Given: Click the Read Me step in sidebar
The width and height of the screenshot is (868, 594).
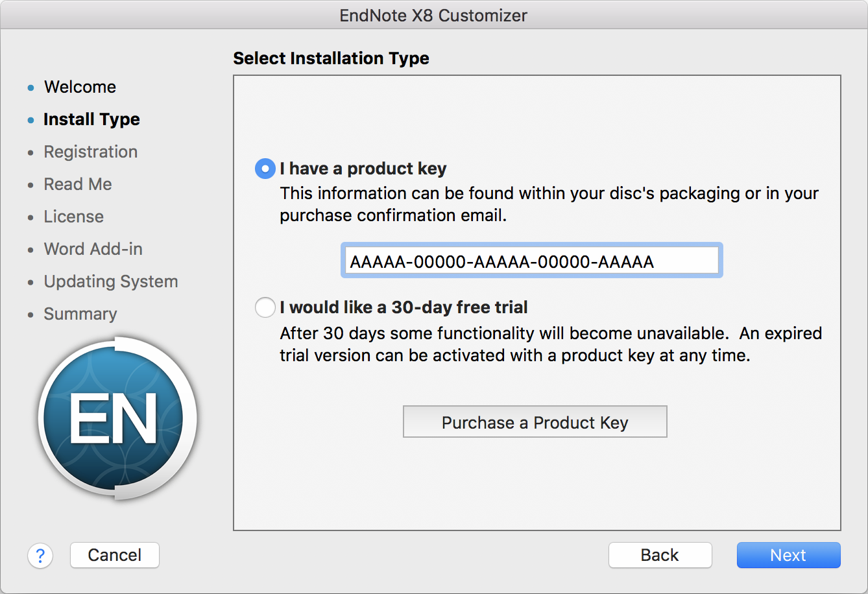Looking at the screenshot, I should [x=78, y=184].
